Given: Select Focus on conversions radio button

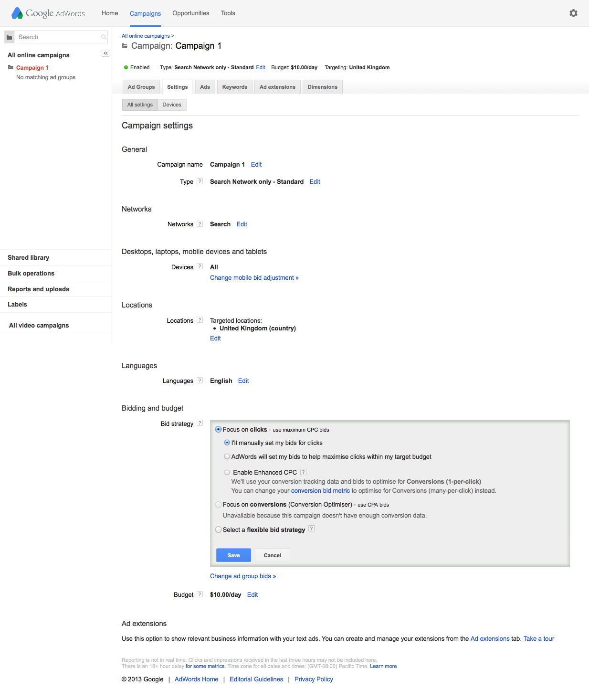Looking at the screenshot, I should pyautogui.click(x=218, y=504).
